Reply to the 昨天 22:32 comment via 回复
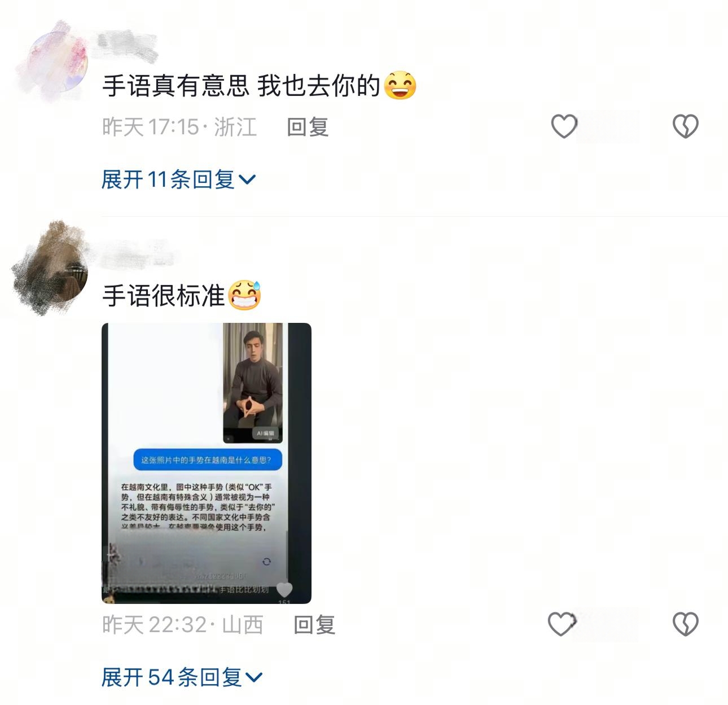Image resolution: width=728 pixels, height=705 pixels. tap(314, 624)
